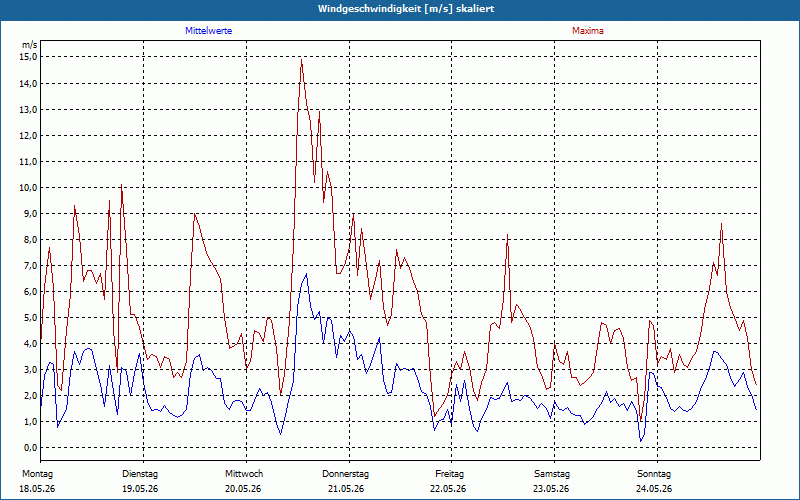Click the 9,0 y-axis value
This screenshot has height=500, width=800.
point(30,213)
